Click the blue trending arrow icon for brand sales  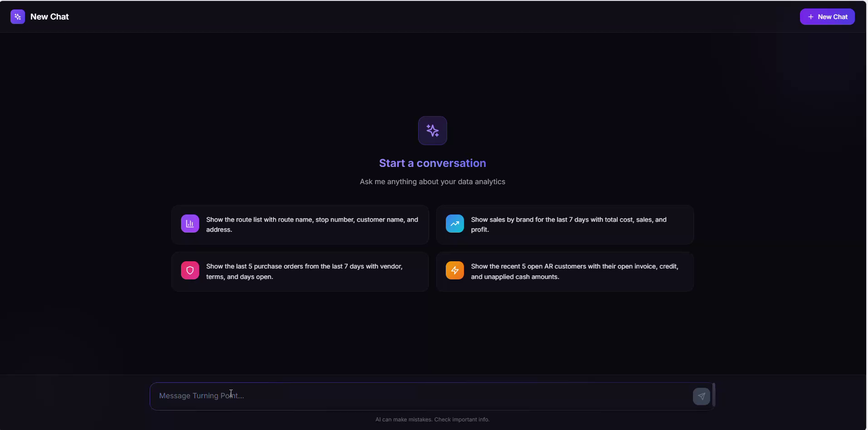(454, 224)
